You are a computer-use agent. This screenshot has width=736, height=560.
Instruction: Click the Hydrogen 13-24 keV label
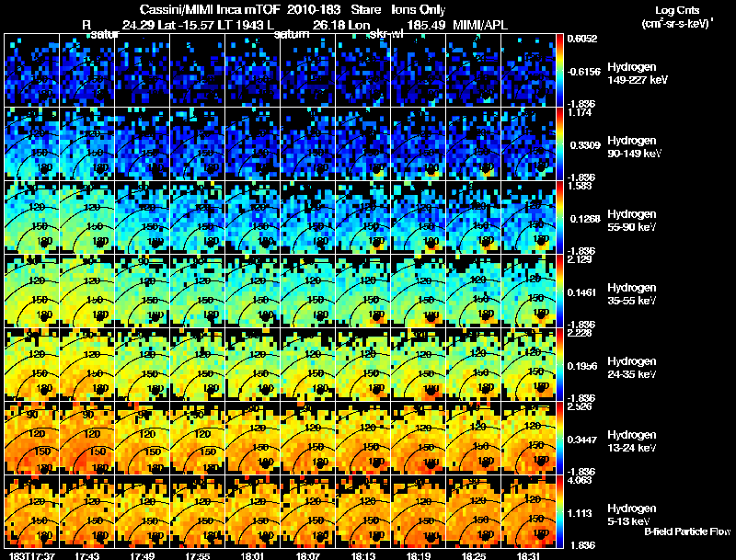click(632, 440)
